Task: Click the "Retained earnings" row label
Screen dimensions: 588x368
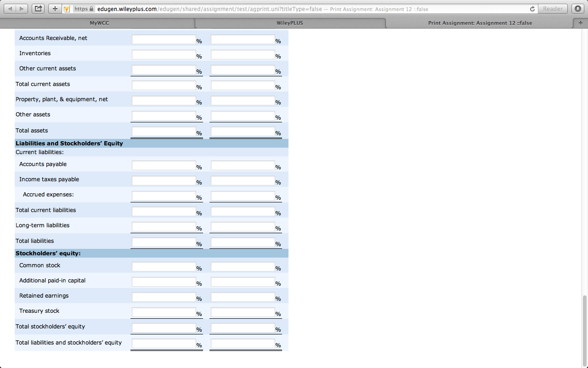Action: (x=44, y=296)
